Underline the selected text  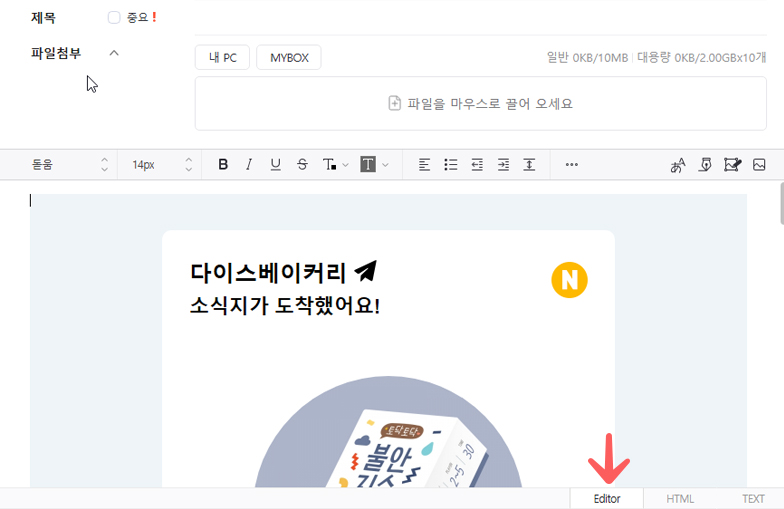click(276, 164)
